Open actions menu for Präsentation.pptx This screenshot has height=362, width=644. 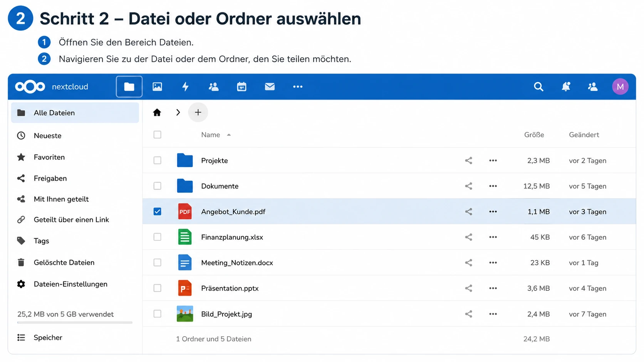tap(493, 288)
